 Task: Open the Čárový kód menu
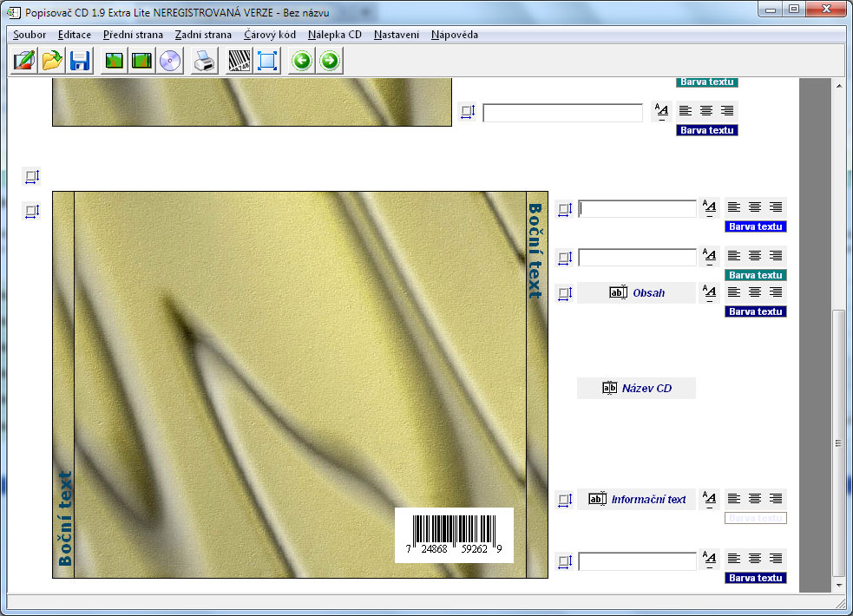click(270, 35)
